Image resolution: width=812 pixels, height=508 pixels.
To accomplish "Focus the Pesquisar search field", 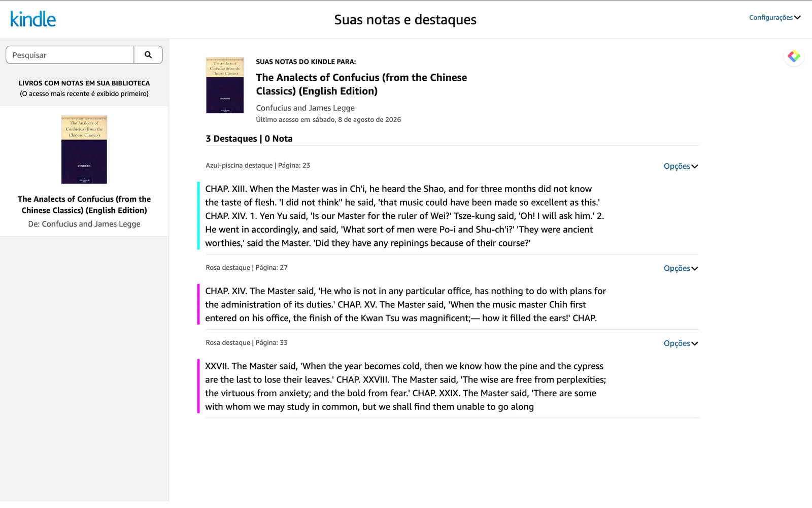I will [x=70, y=55].
